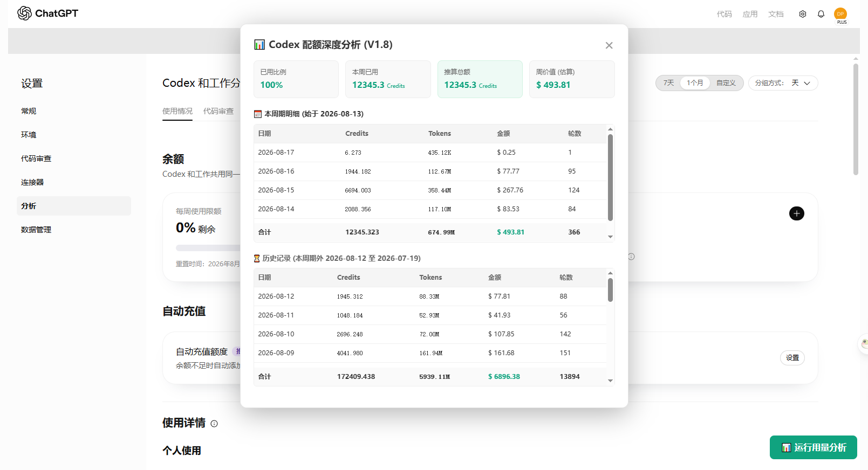The image size is (868, 470).
Task: Open the notifications bell icon
Action: pos(821,14)
